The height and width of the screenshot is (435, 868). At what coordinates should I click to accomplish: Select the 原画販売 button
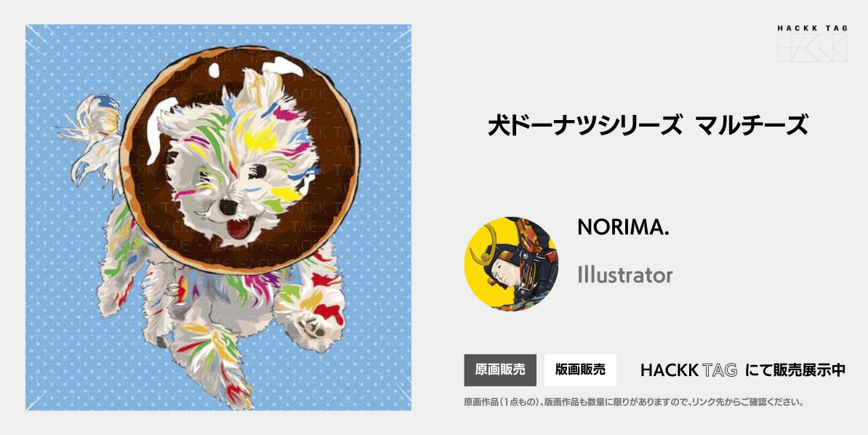[500, 370]
